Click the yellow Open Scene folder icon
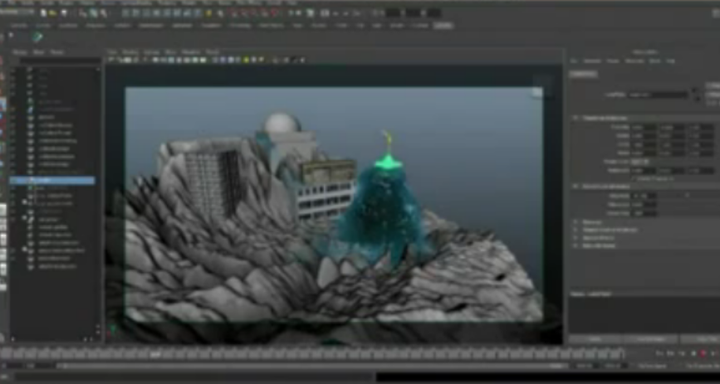 (x=53, y=13)
